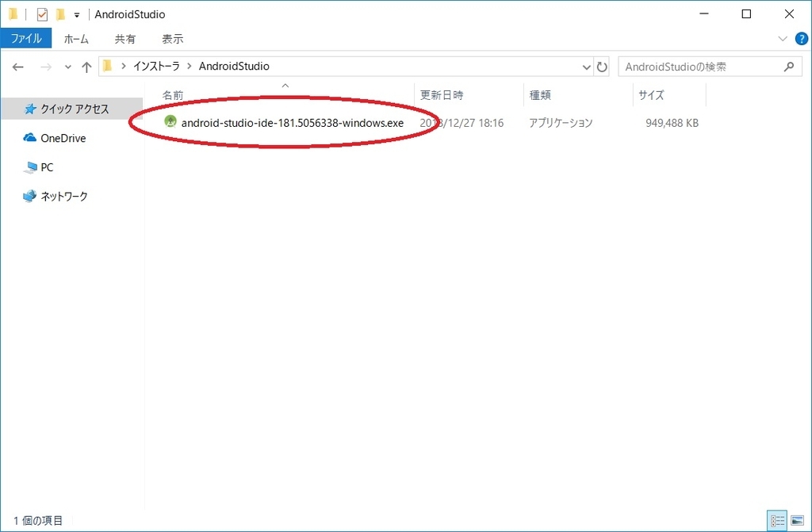
Task: Click the window folder icon in title bar
Action: (x=13, y=14)
